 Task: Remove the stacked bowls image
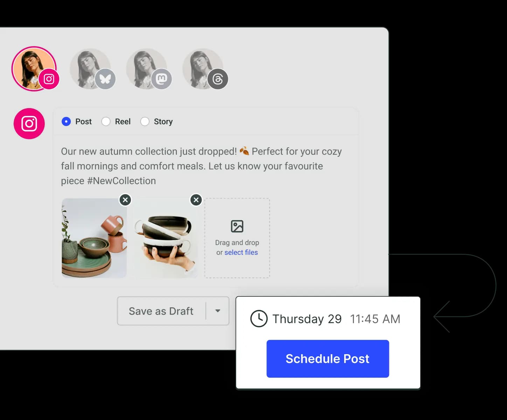point(196,200)
